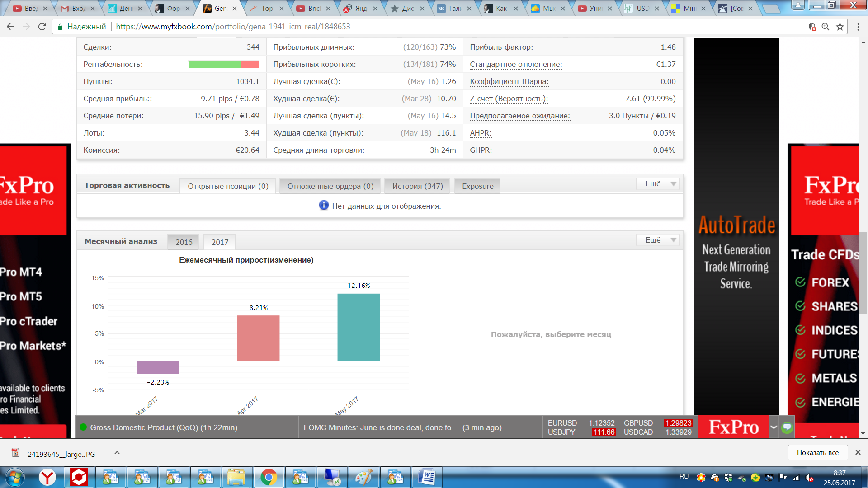Open options chevron for 24193645__large.JPG download
The width and height of the screenshot is (868, 488).
(x=117, y=453)
